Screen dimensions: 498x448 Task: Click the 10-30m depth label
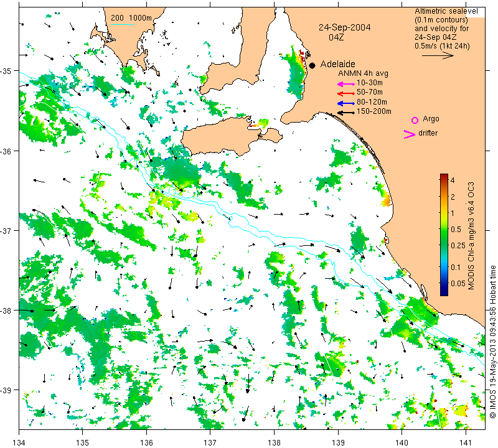click(370, 83)
